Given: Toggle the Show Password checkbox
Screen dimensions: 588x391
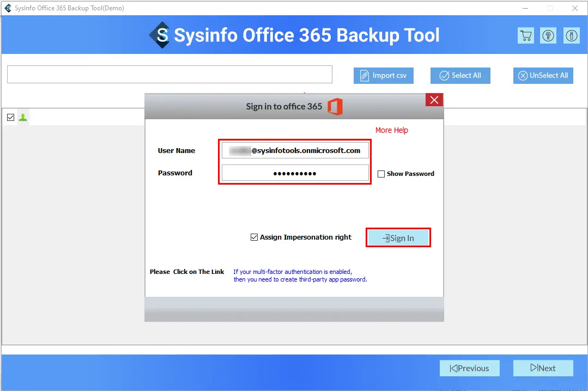Looking at the screenshot, I should (381, 174).
